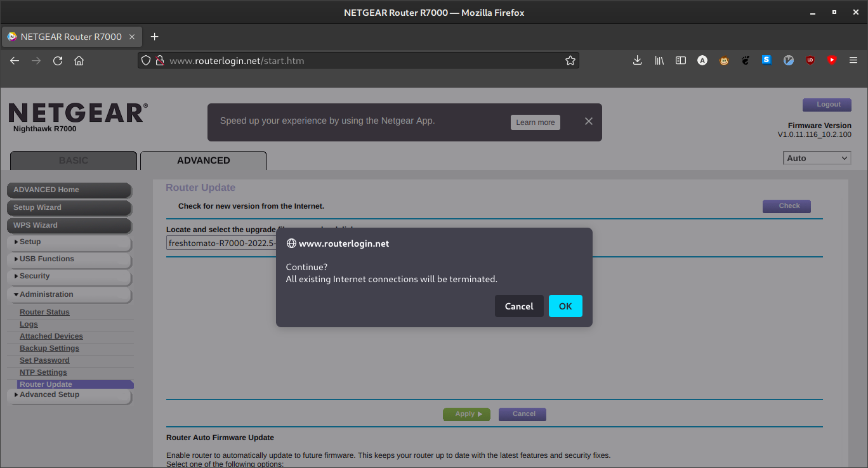Select the ADVANCED tab
This screenshot has width=868, height=468.
(x=204, y=160)
